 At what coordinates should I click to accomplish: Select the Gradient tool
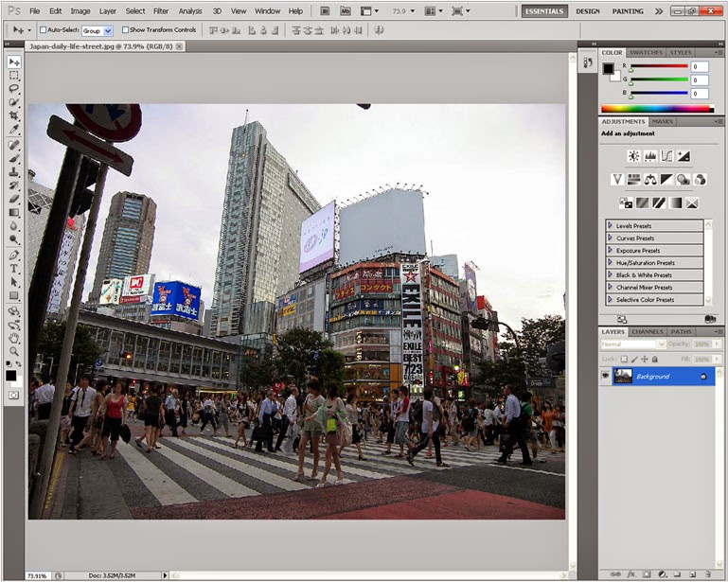(14, 212)
